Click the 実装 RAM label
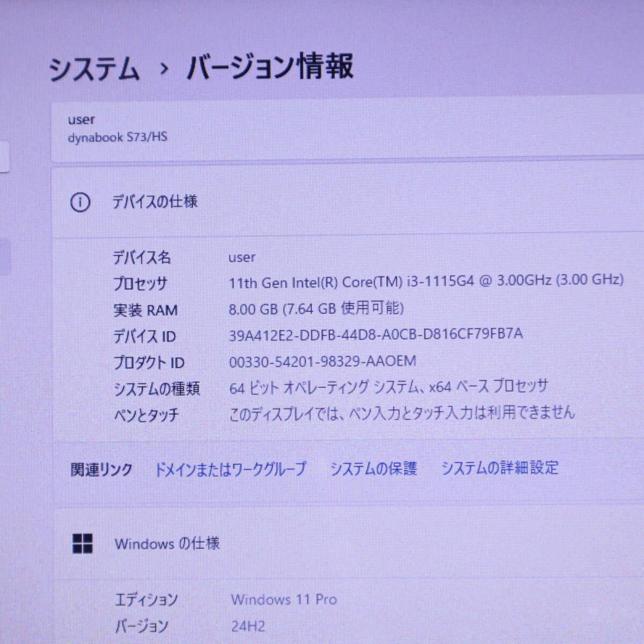644x644 pixels. (145, 310)
